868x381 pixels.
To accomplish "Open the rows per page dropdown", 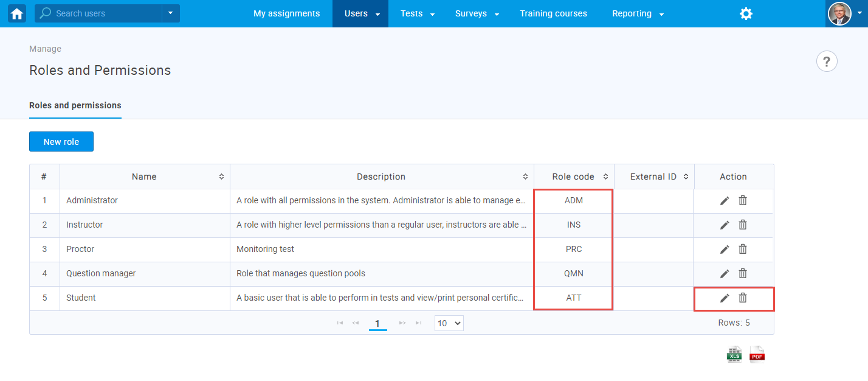I will pyautogui.click(x=449, y=323).
